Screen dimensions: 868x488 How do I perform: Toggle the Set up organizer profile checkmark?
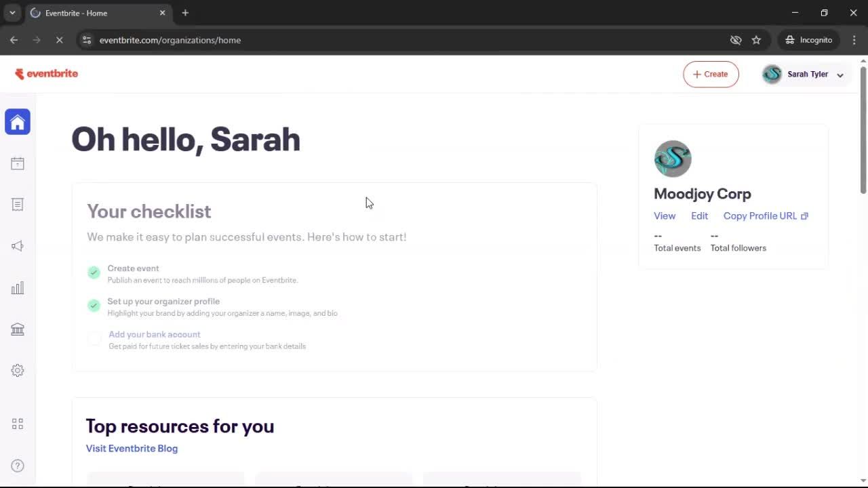click(x=94, y=306)
